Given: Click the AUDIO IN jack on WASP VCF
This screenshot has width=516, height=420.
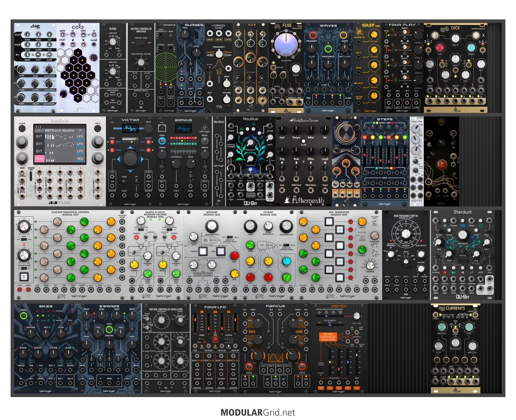Looking at the screenshot, I should [x=359, y=42].
